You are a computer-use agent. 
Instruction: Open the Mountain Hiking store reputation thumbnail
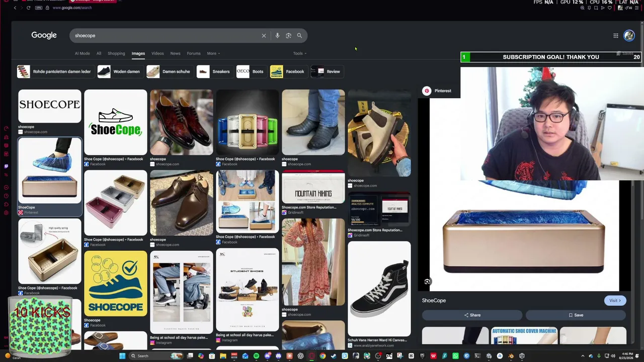click(313, 187)
